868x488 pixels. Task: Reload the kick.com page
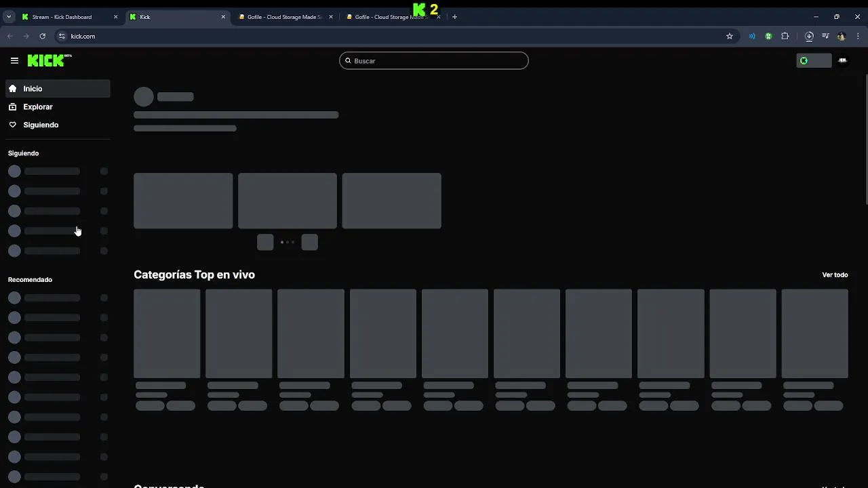(42, 36)
